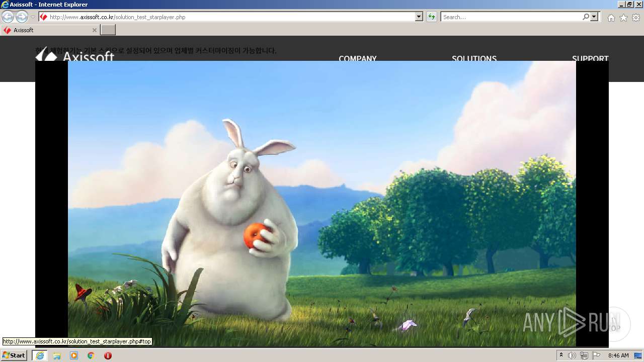Open the browser Home page icon
Screen dimensions: 644x362
click(x=611, y=18)
